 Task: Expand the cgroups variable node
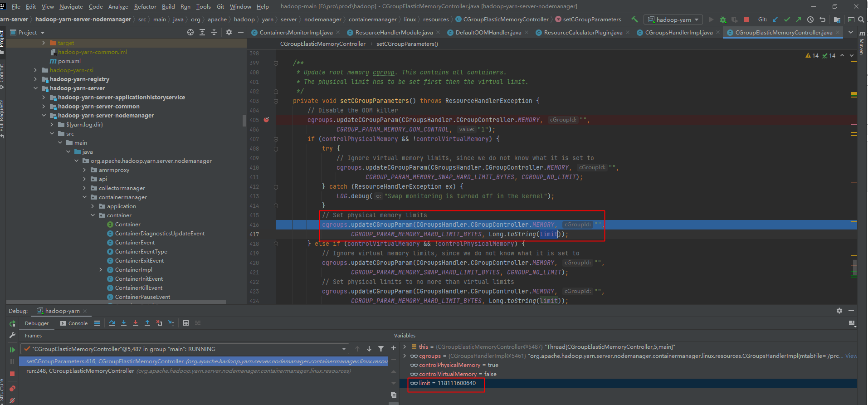405,356
